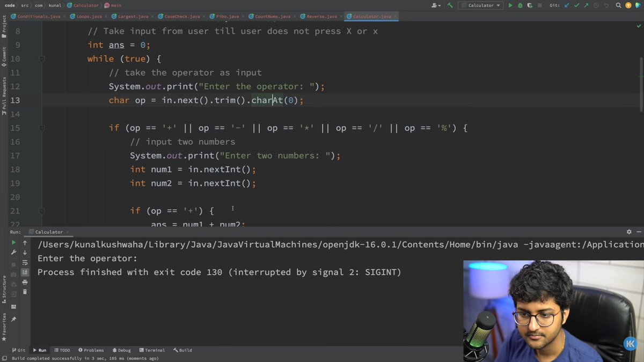Switch to Largest.java tab
This screenshot has width=644, height=362.
click(131, 17)
